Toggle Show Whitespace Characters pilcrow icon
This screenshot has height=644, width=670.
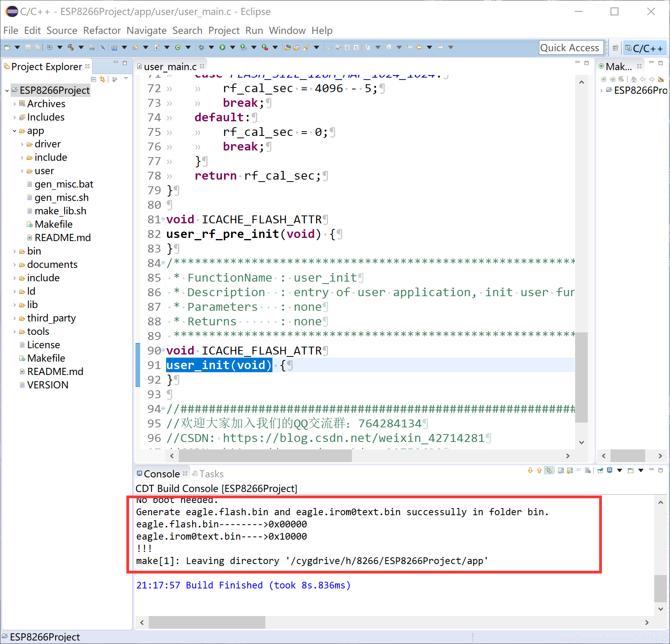[356, 48]
